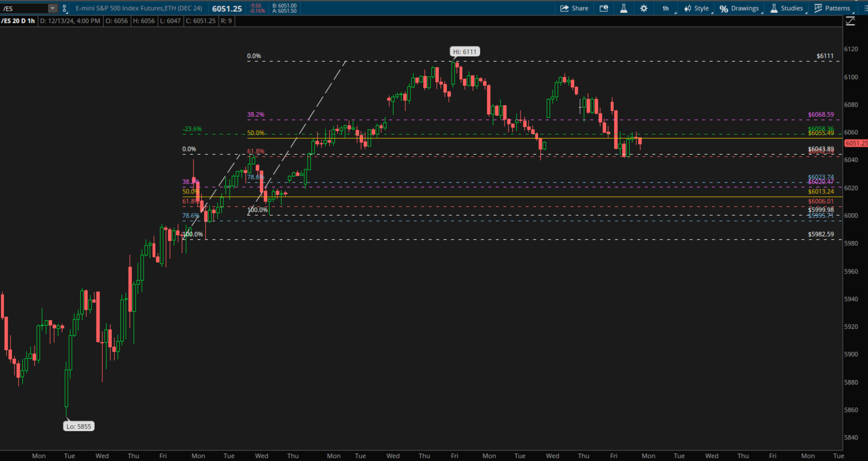Screen dimensions: 868x461
Task: Expand the /ES symbol dropdown arrow
Action: click(53, 8)
